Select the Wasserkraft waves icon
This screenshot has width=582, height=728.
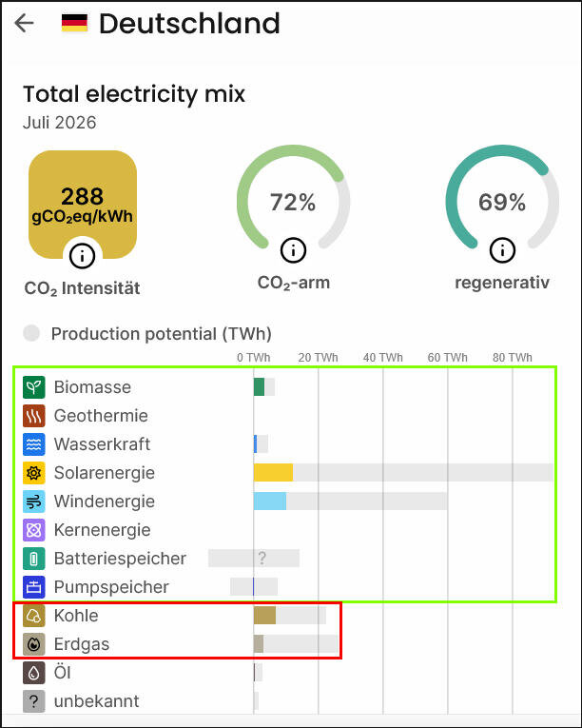[34, 444]
